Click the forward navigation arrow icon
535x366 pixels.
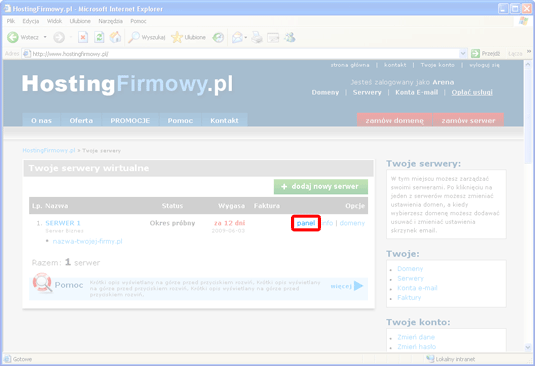coord(59,37)
